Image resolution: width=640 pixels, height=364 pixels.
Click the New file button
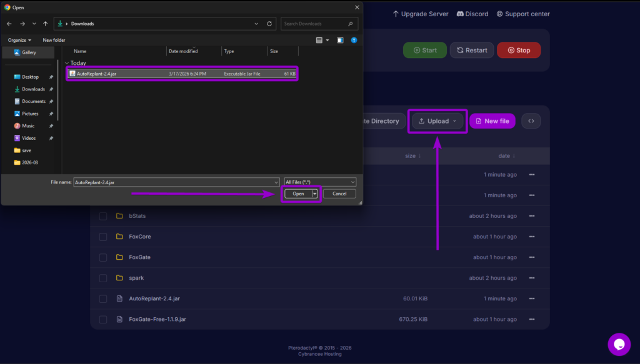[492, 121]
